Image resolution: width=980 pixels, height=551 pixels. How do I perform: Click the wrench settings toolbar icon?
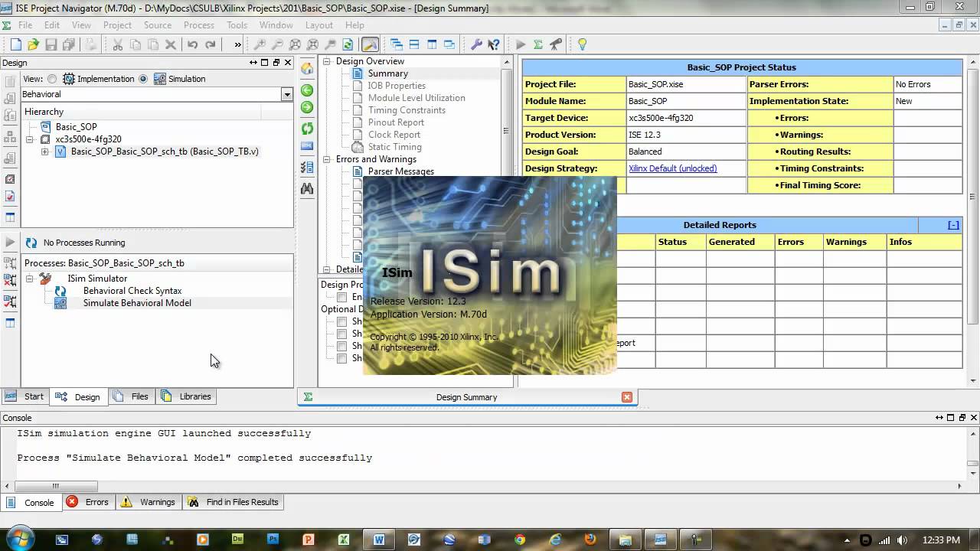(476, 44)
